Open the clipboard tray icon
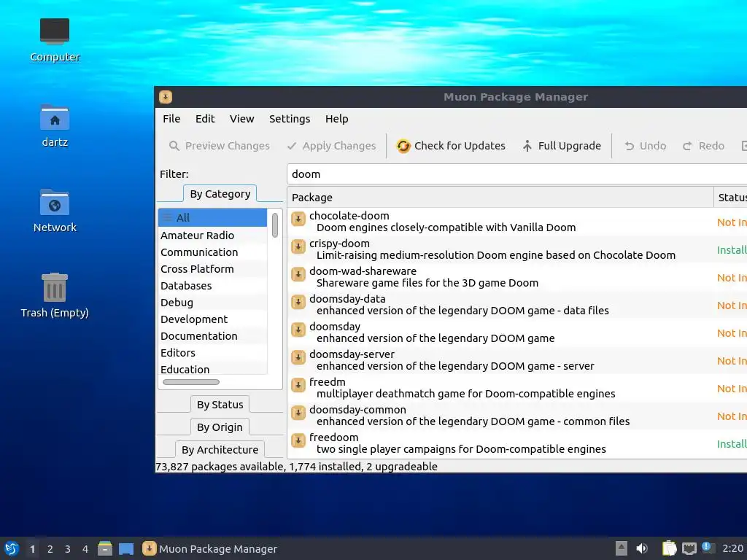The height and width of the screenshot is (560, 747). pos(669,548)
